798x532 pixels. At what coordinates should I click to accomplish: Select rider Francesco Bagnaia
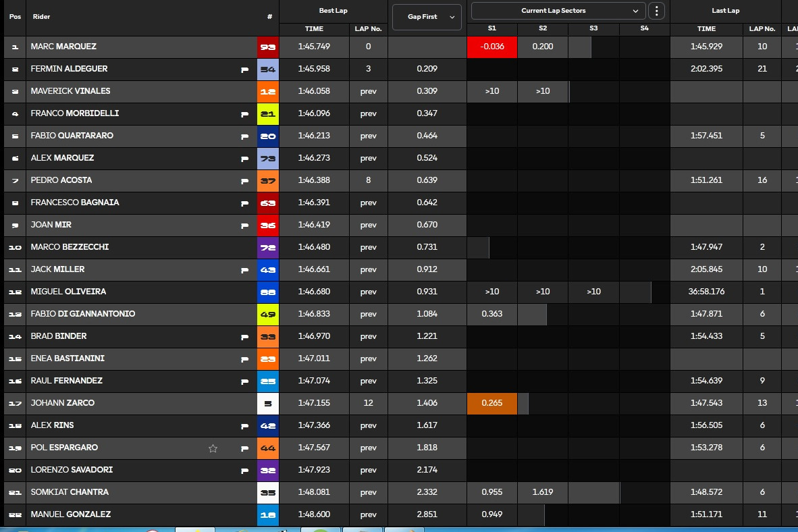tap(75, 203)
